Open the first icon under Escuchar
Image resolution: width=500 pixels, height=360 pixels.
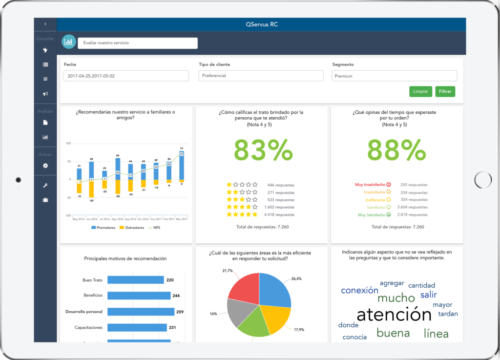pos(45,50)
